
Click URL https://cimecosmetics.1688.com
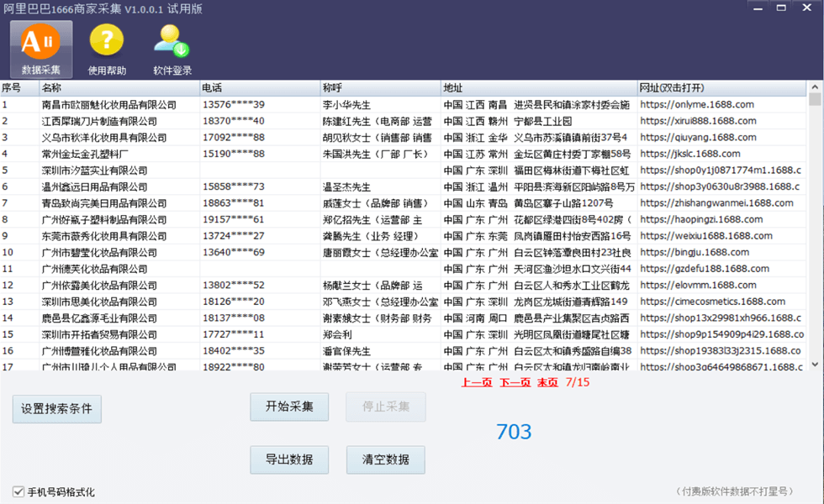click(713, 302)
